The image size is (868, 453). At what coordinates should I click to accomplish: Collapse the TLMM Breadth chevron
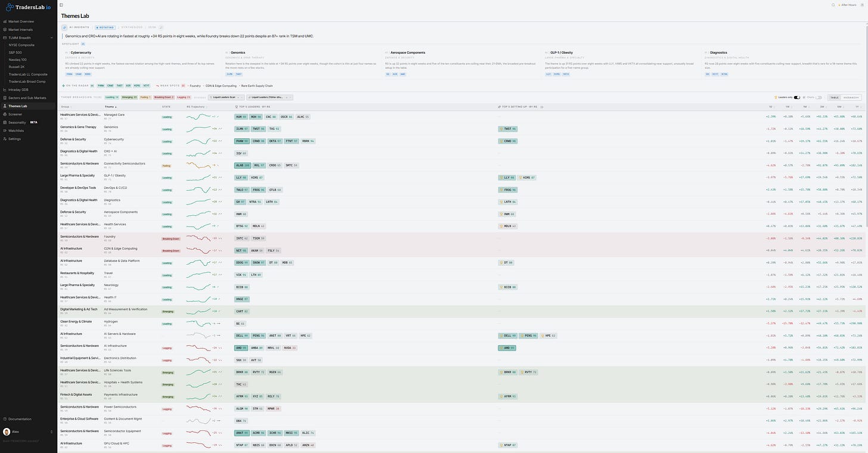point(52,38)
